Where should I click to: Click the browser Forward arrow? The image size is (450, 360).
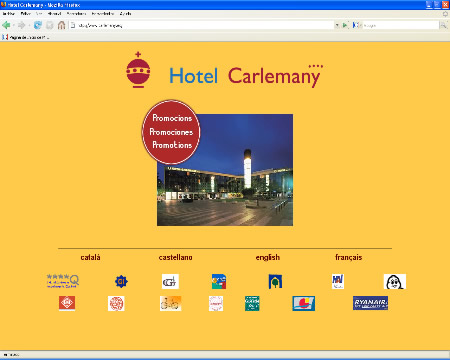pos(21,25)
